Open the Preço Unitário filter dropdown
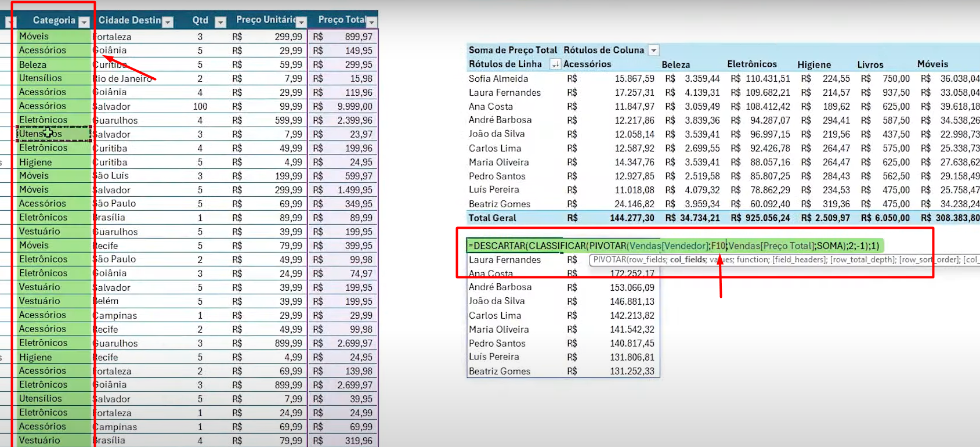The height and width of the screenshot is (447, 980). (x=301, y=22)
